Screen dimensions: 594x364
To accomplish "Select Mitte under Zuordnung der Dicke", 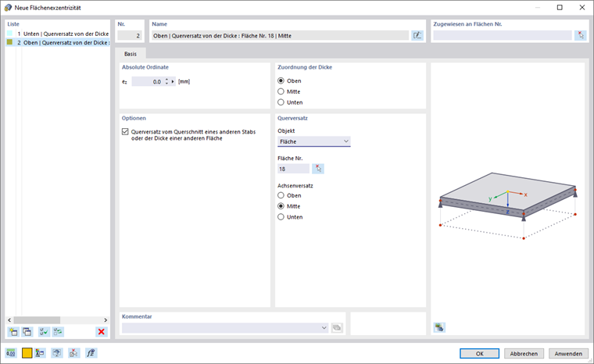I will [281, 91].
